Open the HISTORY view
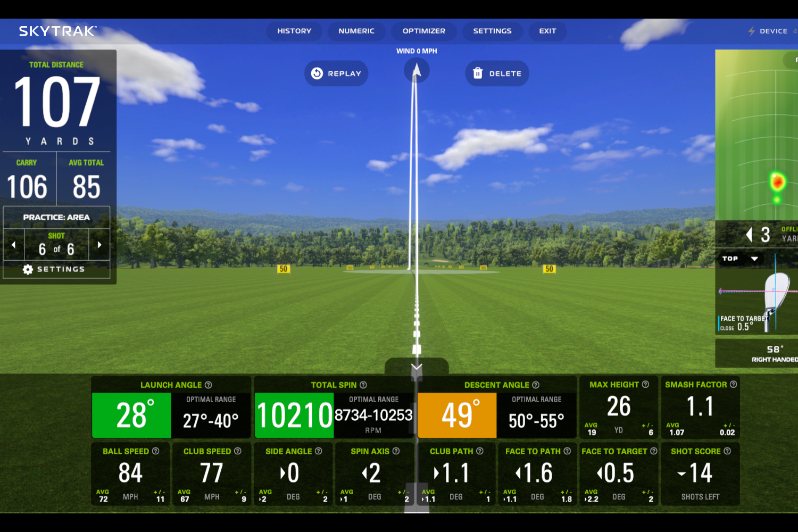This screenshot has width=798, height=532. tap(294, 31)
